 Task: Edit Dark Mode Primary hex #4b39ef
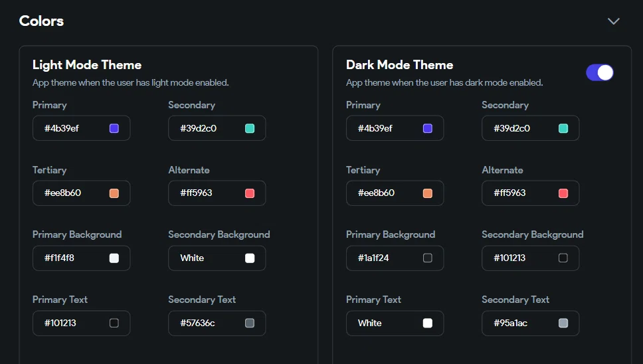coord(395,128)
